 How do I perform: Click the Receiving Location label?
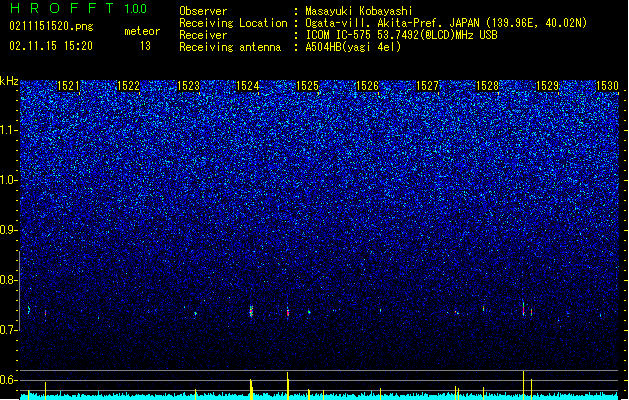233,23
